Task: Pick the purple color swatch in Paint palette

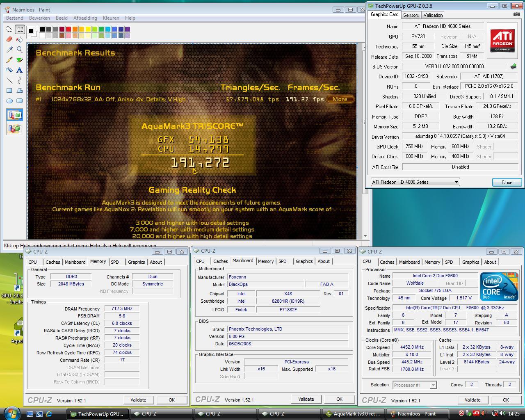Action: (x=128, y=29)
